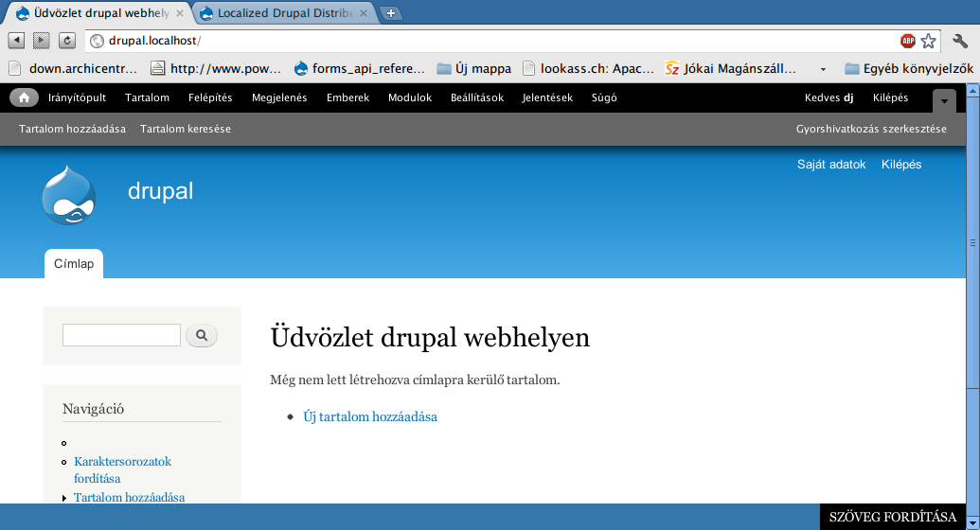Viewport: 980px width, 530px height.
Task: Open the Jókai Magánszáll... bookmark
Action: 731,69
